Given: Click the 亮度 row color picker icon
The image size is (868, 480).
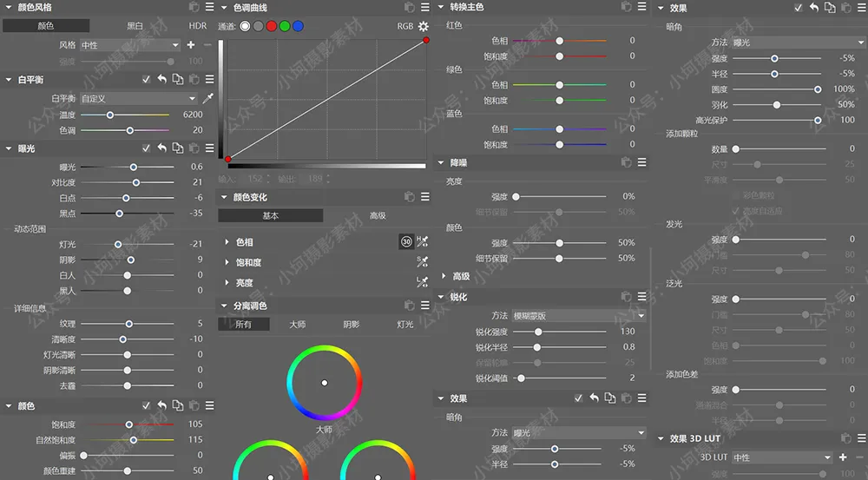Looking at the screenshot, I should click(x=423, y=282).
